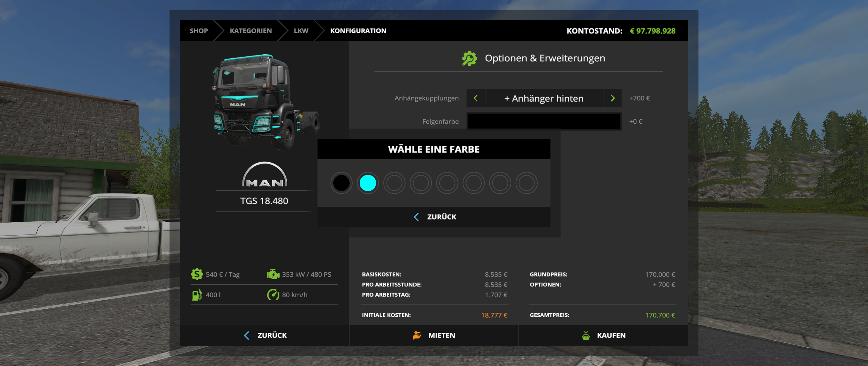Click the '+700 €' Anhängekupplungen price
Screen dimensions: 868x366
(639, 98)
